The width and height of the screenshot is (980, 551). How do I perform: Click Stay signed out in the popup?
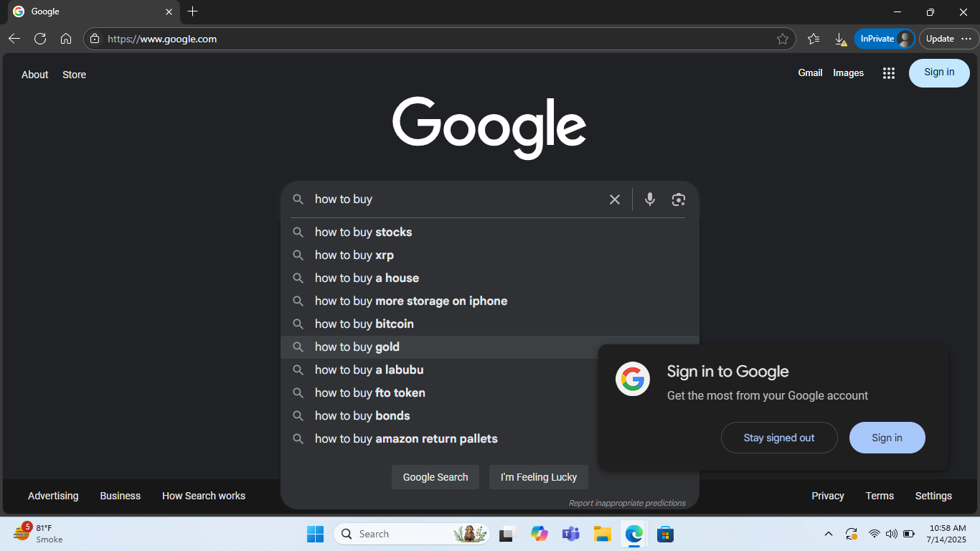pos(779,438)
